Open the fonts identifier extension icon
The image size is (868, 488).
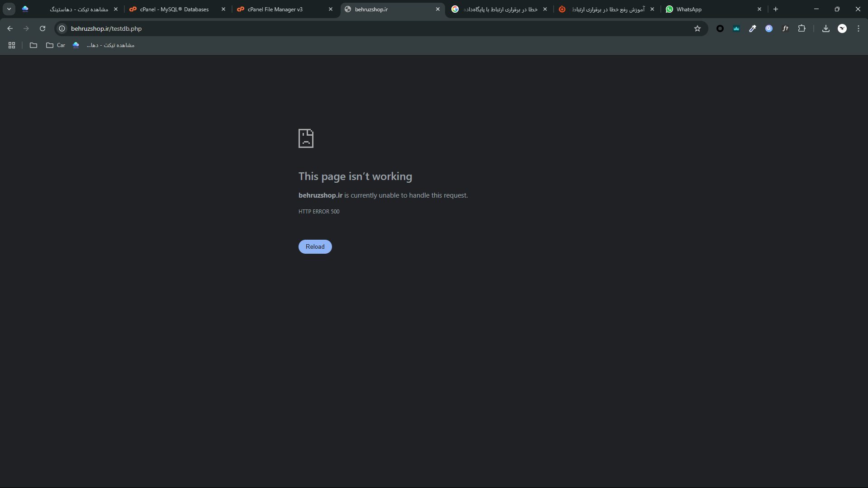(x=785, y=28)
